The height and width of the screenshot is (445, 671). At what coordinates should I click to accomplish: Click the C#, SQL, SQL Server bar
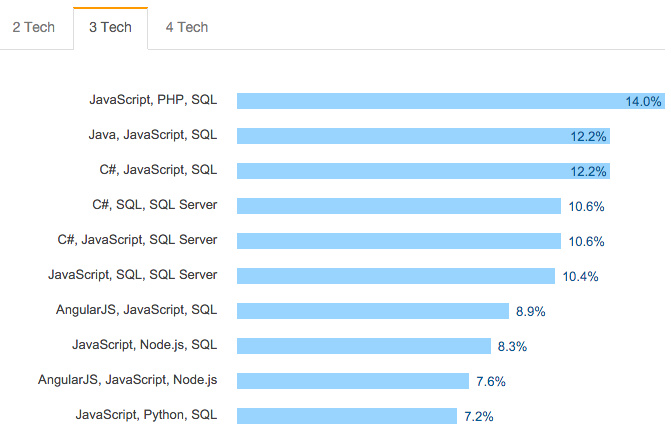399,206
